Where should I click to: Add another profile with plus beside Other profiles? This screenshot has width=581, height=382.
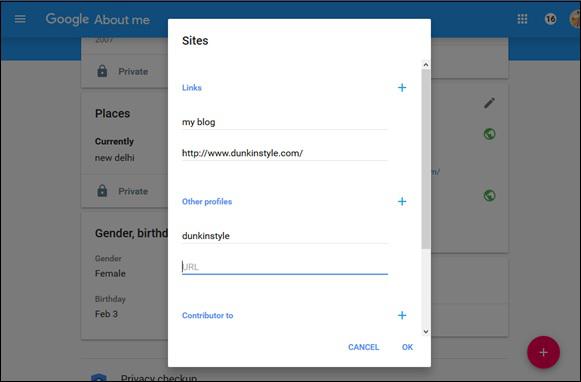coord(402,202)
